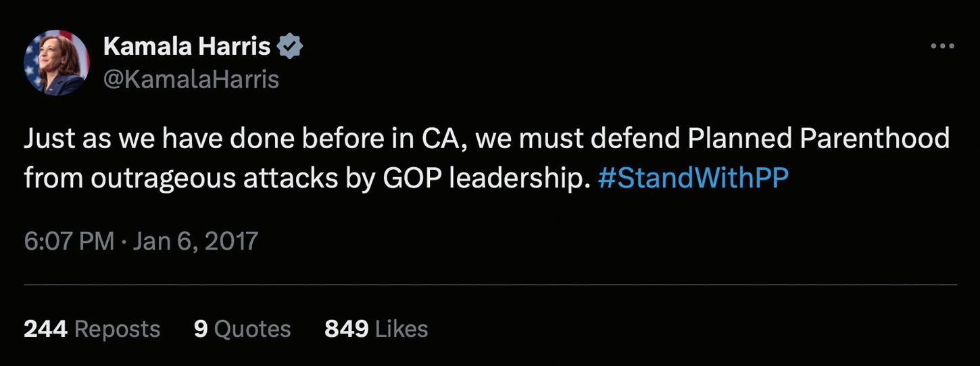This screenshot has width=980, height=366.
Task: Click the Jan 6, 2017 date
Action: 195,241
